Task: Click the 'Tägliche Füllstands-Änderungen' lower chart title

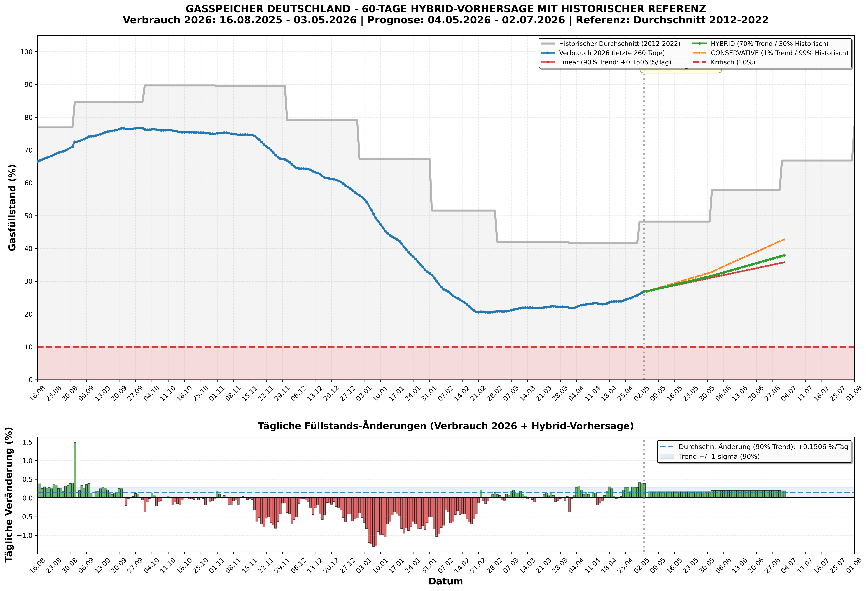Action: (x=446, y=426)
